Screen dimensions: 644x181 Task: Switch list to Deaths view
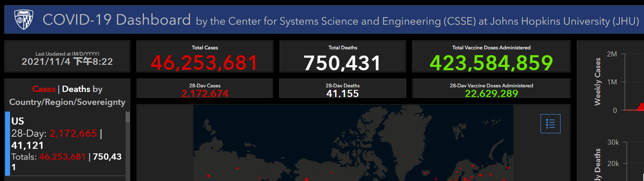(x=76, y=89)
